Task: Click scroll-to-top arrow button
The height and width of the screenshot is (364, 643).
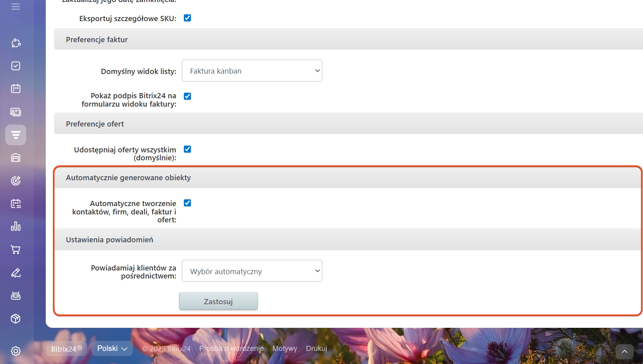Action: click(x=624, y=352)
